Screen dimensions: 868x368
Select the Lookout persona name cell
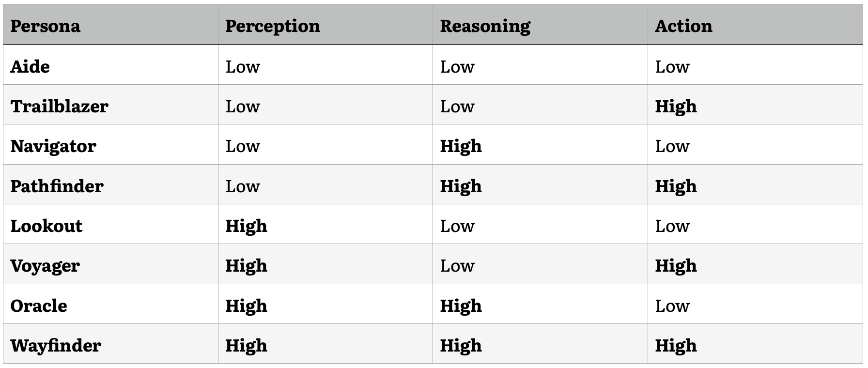[46, 226]
